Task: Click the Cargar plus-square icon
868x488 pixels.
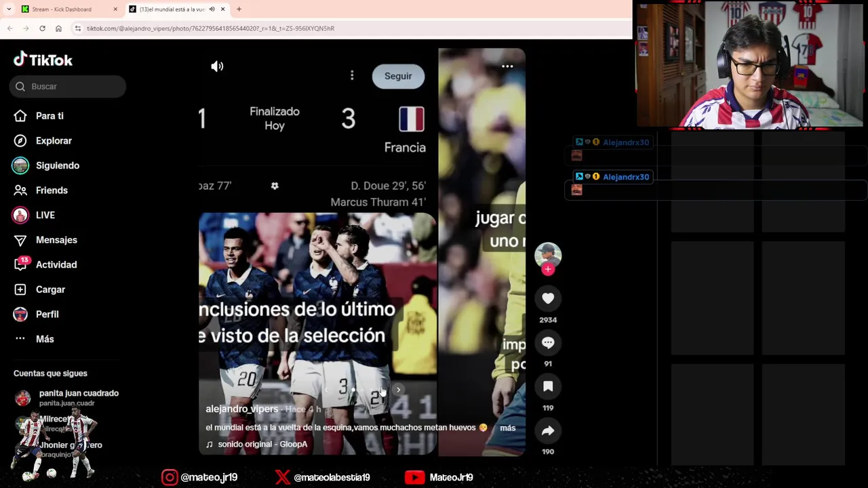Action: pyautogui.click(x=20, y=289)
